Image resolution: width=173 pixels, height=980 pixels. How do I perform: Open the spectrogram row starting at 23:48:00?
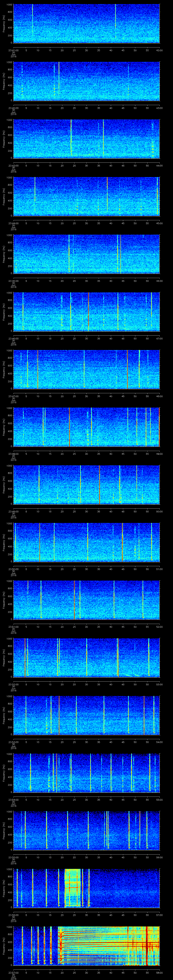(87, 427)
